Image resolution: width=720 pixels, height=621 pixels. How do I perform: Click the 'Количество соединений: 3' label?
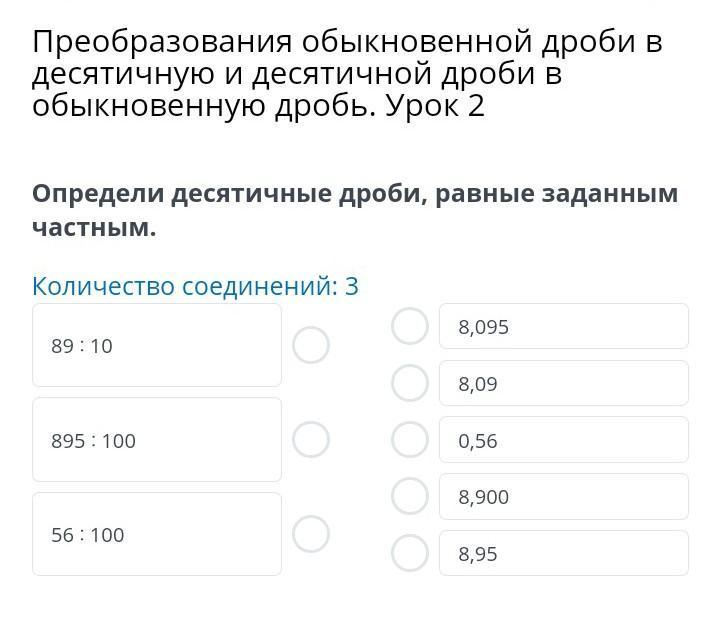195,287
